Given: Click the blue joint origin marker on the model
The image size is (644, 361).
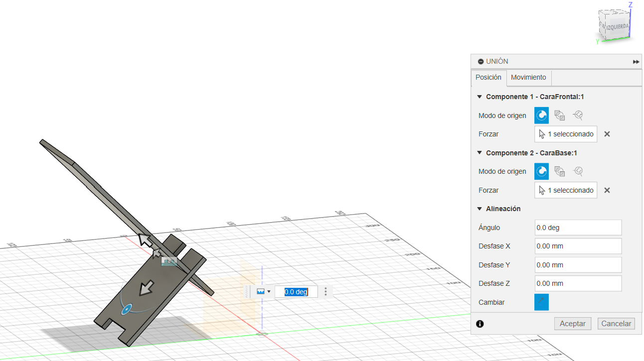Looking at the screenshot, I should [x=127, y=309].
